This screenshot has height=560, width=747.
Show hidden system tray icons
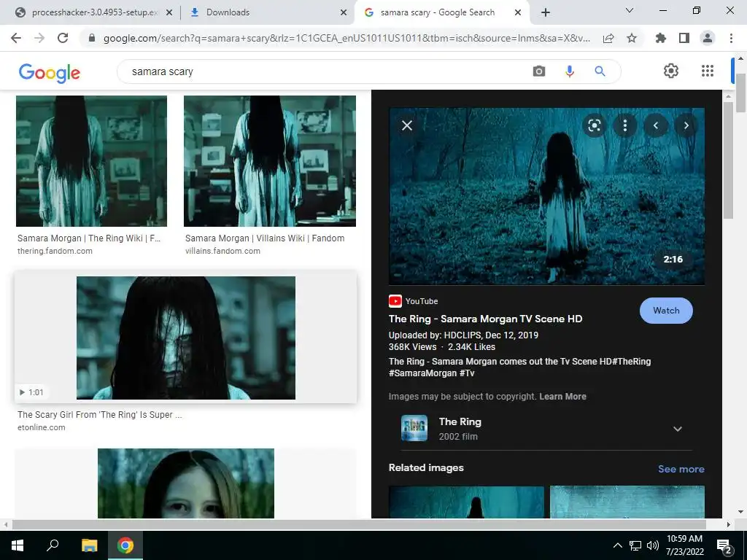point(617,545)
